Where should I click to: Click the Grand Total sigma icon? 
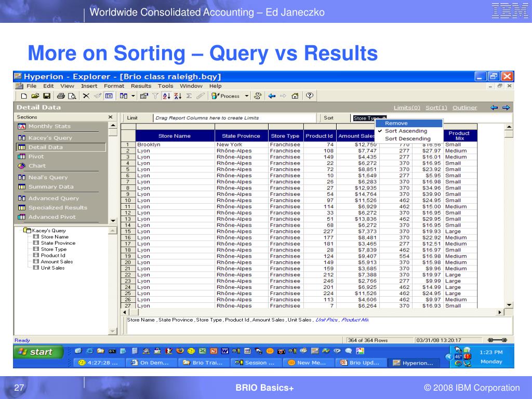pos(189,96)
